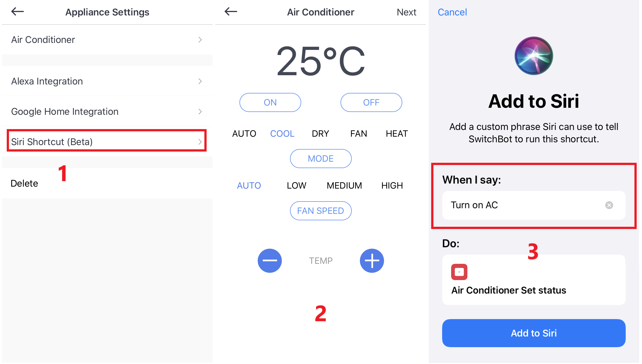Open Air Conditioner Set status shortcut card
Viewport: 642px width, 364px height.
point(534,280)
